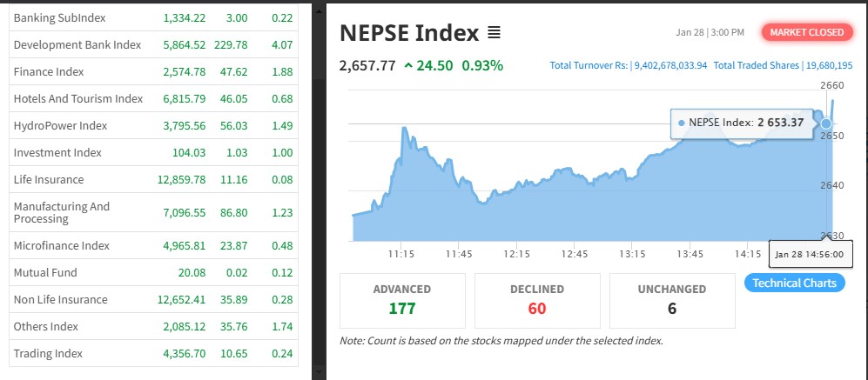Open the NEPSE Index hamburger menu icon

point(494,33)
